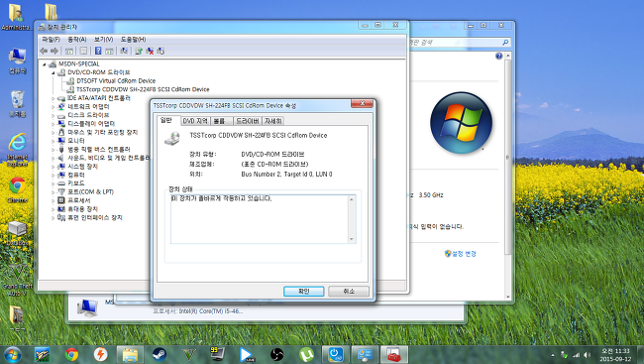The height and width of the screenshot is (364, 644).
Task: Open the Start menu orb
Action: pos(12,354)
